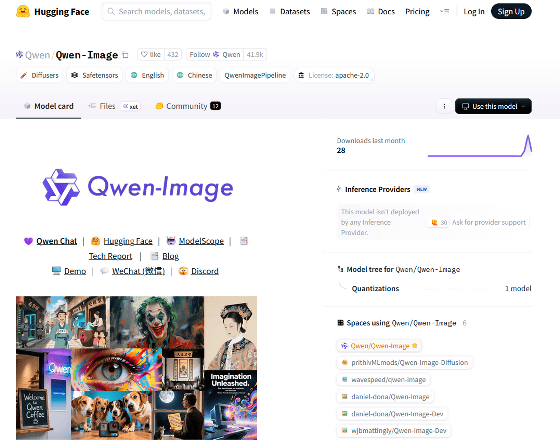Open the Models menu item
This screenshot has width=560, height=442.
(x=240, y=11)
